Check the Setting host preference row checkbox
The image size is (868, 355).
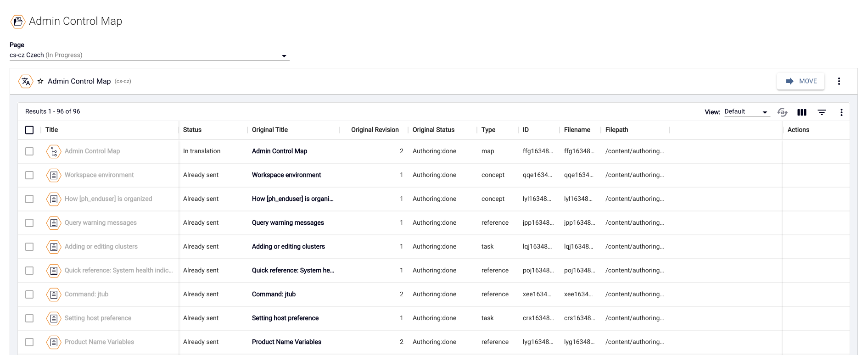click(29, 318)
